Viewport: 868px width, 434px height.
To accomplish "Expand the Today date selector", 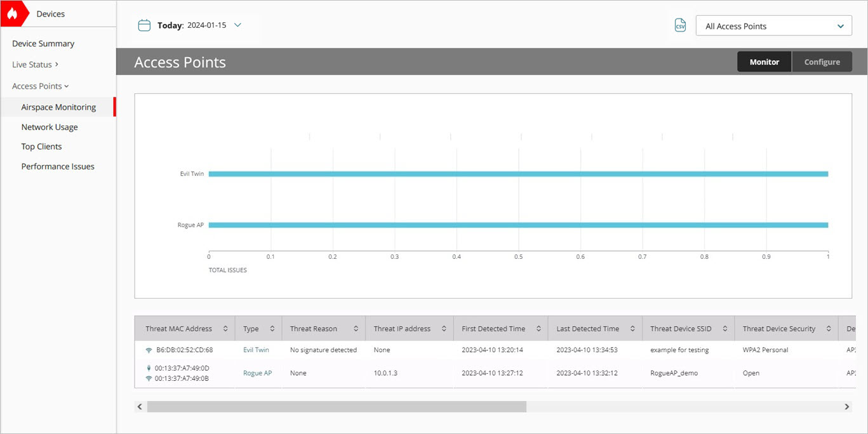I will [x=237, y=25].
